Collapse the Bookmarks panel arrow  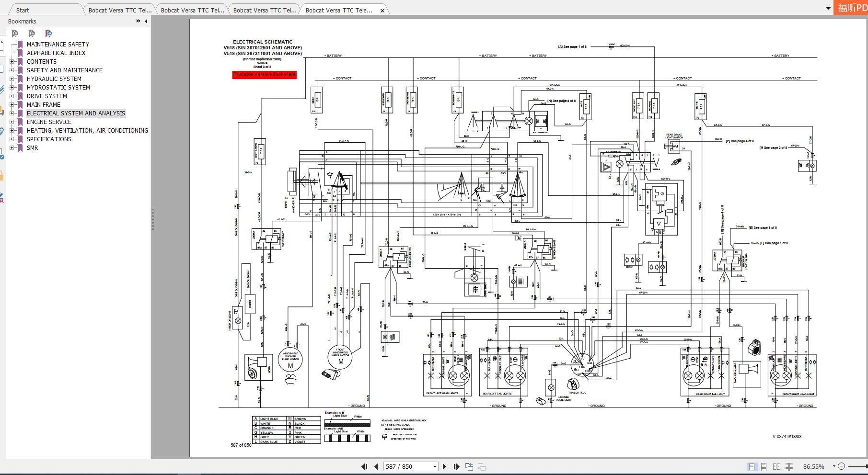click(x=146, y=21)
